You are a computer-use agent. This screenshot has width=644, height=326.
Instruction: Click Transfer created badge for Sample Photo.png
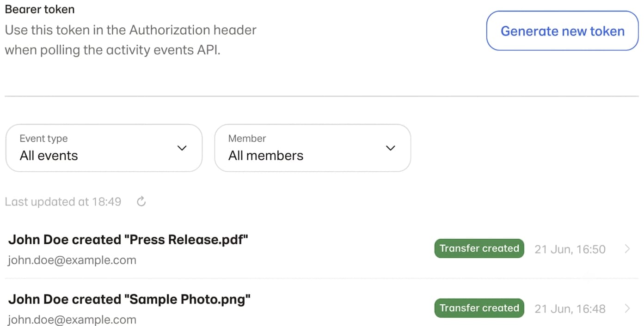point(479,308)
